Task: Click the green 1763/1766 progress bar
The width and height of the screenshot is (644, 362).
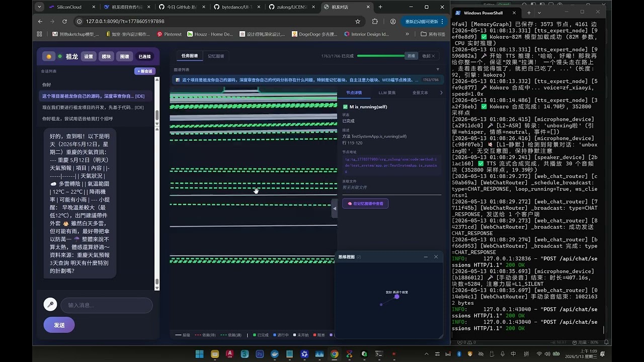Action: pos(380,56)
